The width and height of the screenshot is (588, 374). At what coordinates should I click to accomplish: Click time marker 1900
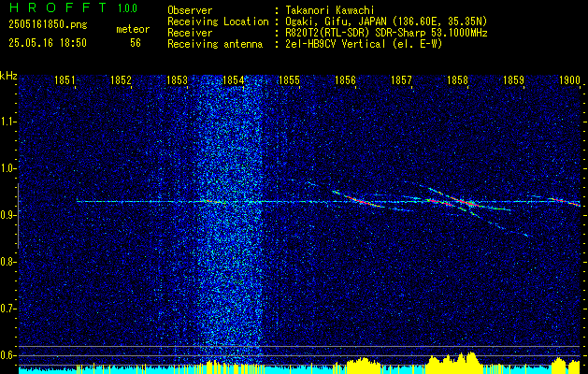point(569,79)
